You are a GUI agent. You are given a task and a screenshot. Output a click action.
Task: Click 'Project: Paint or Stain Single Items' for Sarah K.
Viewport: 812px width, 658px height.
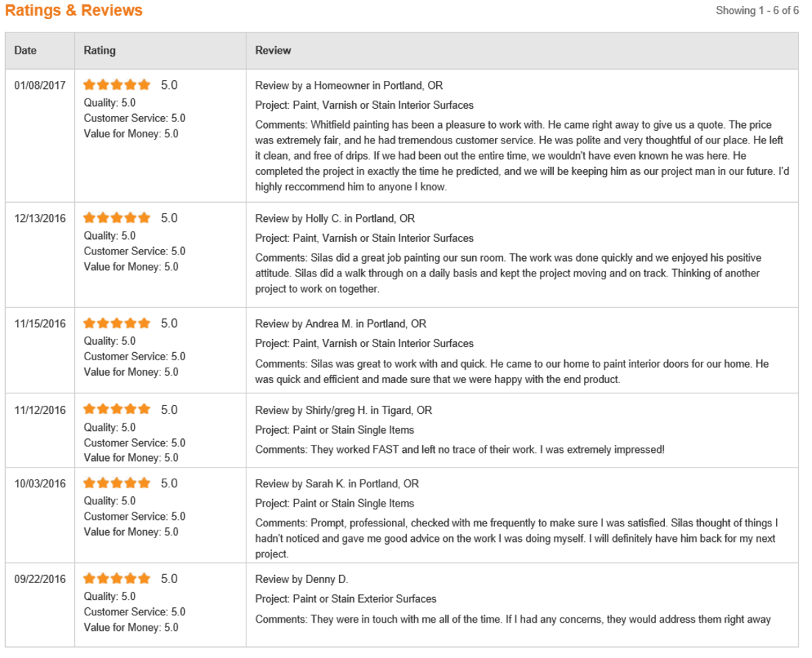tap(335, 503)
